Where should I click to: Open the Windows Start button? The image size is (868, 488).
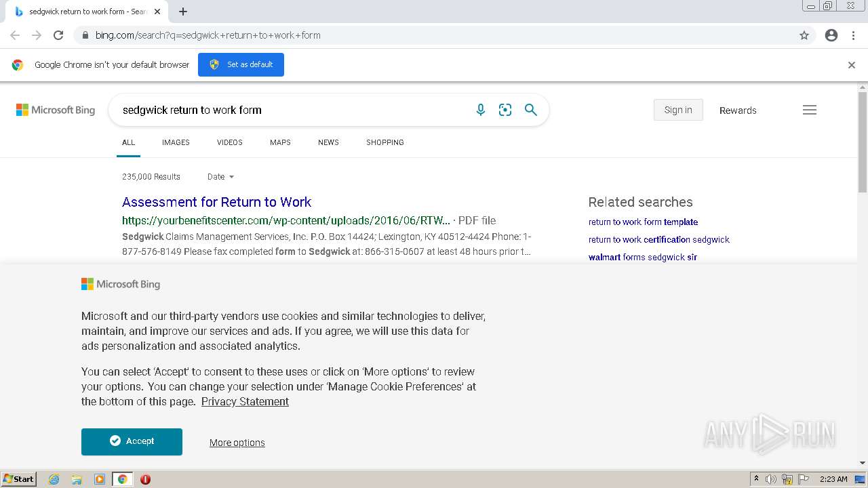19,479
